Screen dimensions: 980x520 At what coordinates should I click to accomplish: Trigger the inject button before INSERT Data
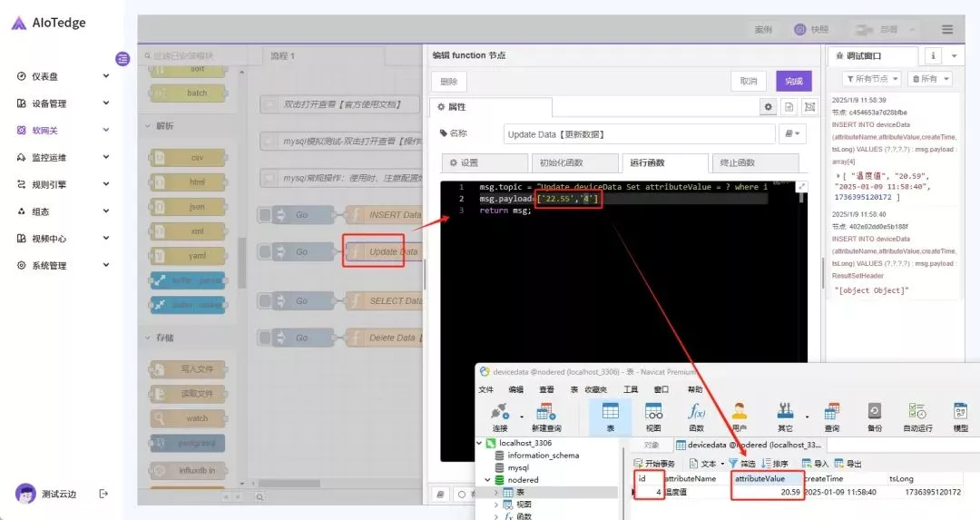pos(265,215)
